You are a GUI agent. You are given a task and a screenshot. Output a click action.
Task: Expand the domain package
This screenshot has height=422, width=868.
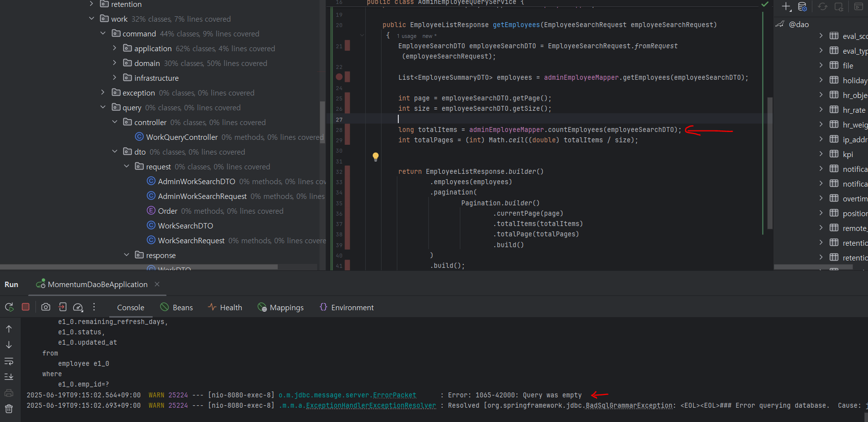(115, 63)
